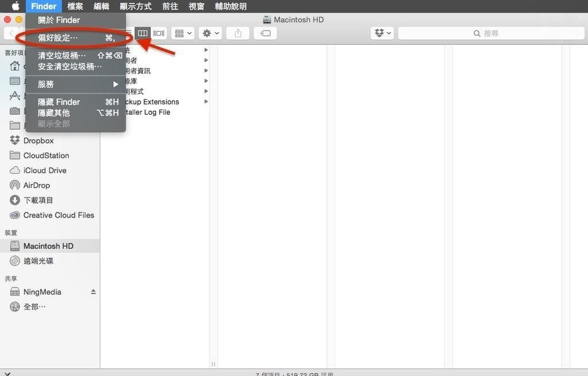Click the camera pictures sidebar icon
This screenshot has height=376, width=588.
(14, 111)
